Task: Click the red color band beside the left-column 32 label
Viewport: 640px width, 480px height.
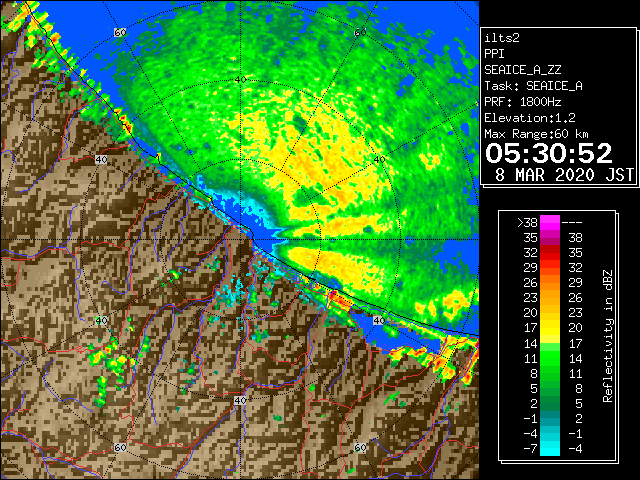Action: [x=549, y=253]
